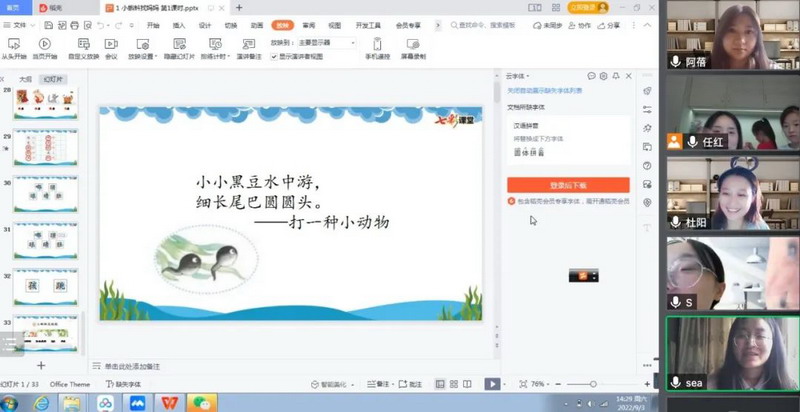The height and width of the screenshot is (412, 800).
Task: Switch outline pane to 大纲 view
Action: 26,78
